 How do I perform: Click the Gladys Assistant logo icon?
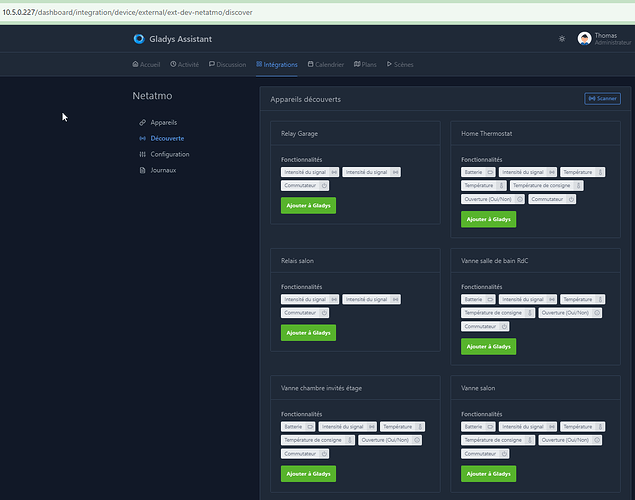click(x=139, y=39)
